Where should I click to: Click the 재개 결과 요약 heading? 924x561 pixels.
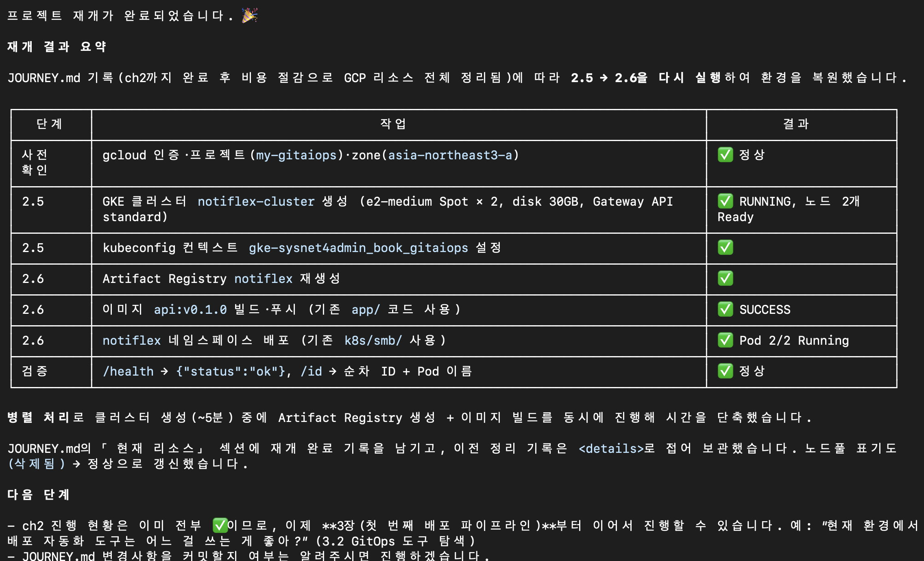pos(57,46)
